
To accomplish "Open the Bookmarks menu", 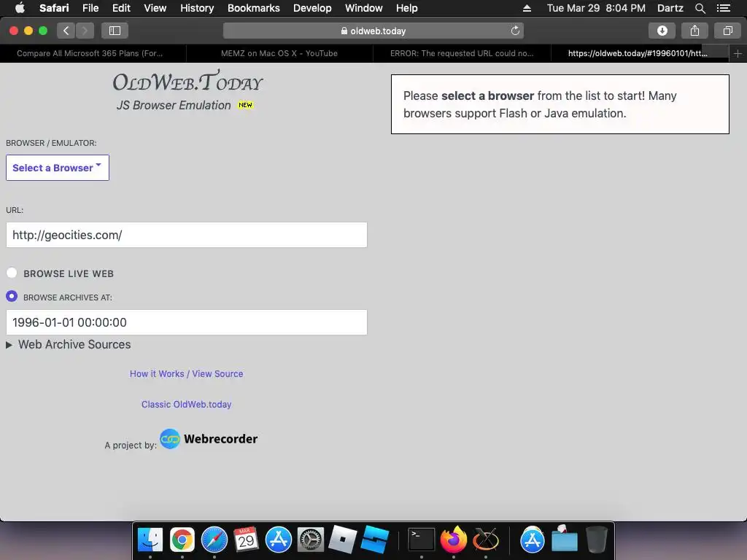I will click(x=253, y=8).
